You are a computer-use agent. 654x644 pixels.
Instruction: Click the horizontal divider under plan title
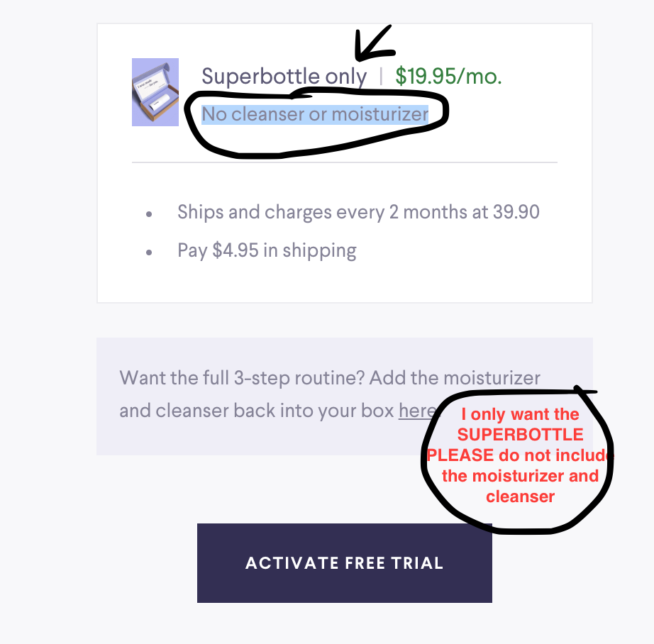[344, 162]
